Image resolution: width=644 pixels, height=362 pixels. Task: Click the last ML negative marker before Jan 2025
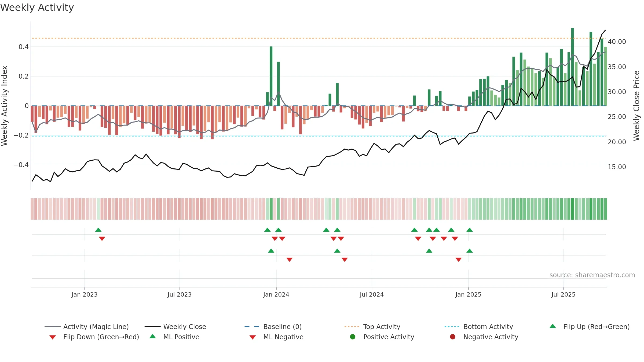coord(459,260)
